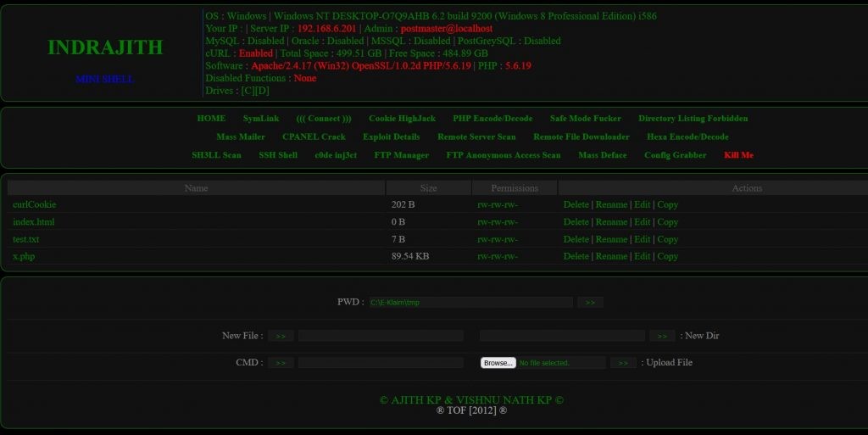Switch to drive D
This screenshot has height=435, width=868.
(x=262, y=91)
